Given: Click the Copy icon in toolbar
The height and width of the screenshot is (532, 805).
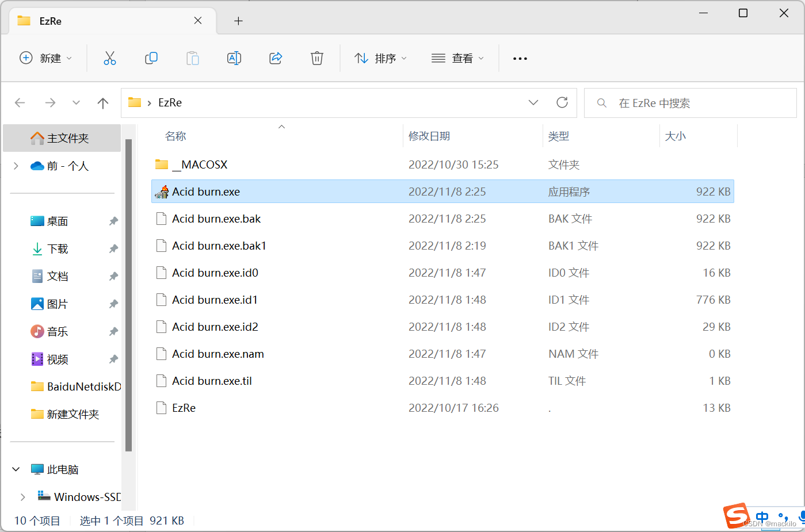Looking at the screenshot, I should coord(151,58).
